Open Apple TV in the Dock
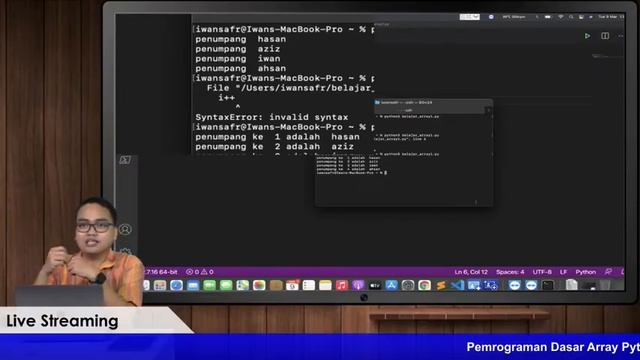This screenshot has width=640, height=360. point(375,285)
